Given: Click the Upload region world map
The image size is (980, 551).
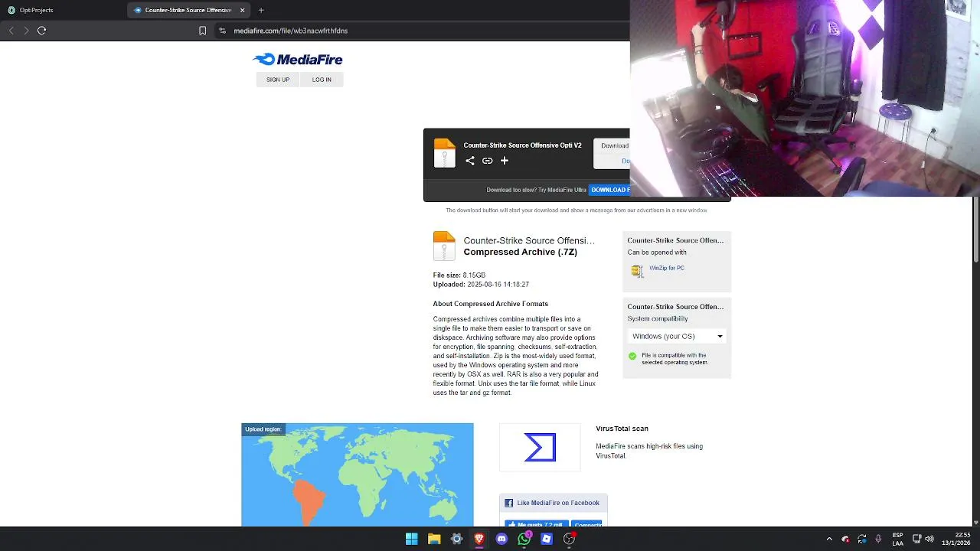Looking at the screenshot, I should (358, 474).
